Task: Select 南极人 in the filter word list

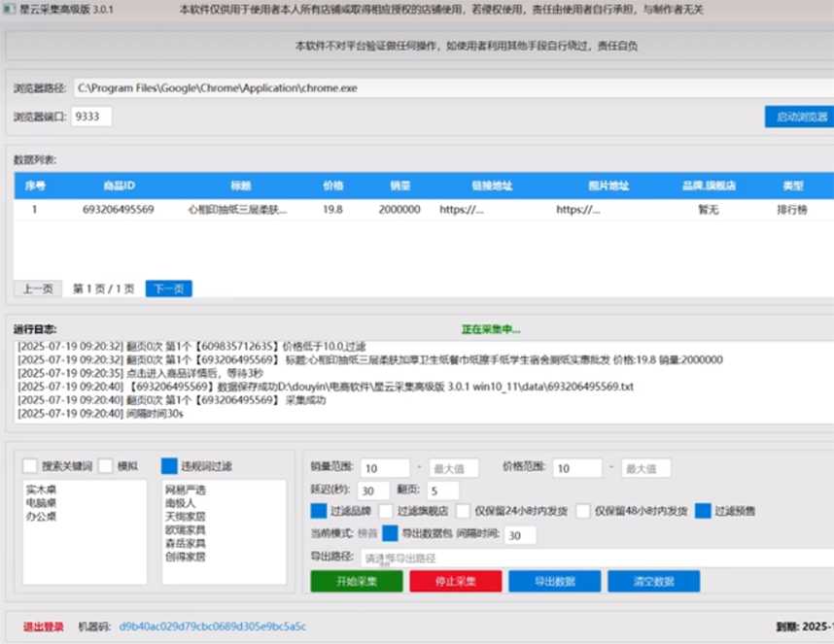Action: [x=179, y=503]
